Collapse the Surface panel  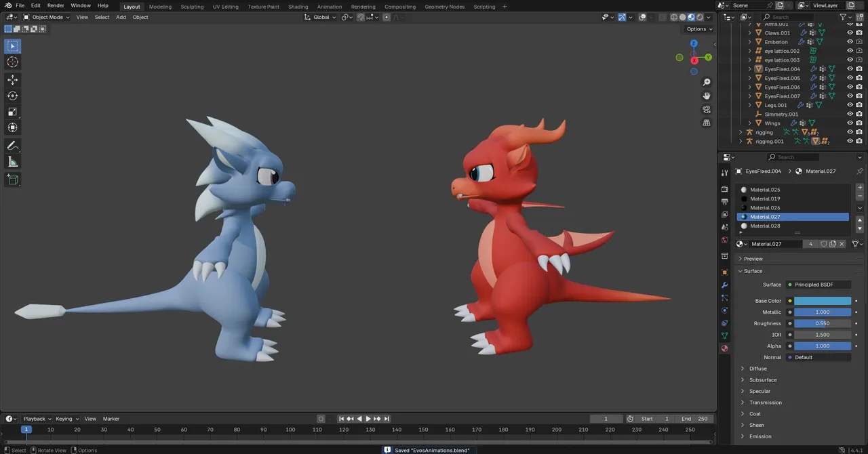[752, 271]
